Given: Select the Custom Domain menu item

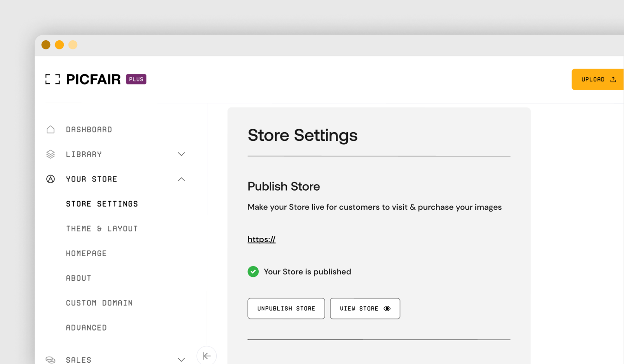Looking at the screenshot, I should tap(99, 302).
